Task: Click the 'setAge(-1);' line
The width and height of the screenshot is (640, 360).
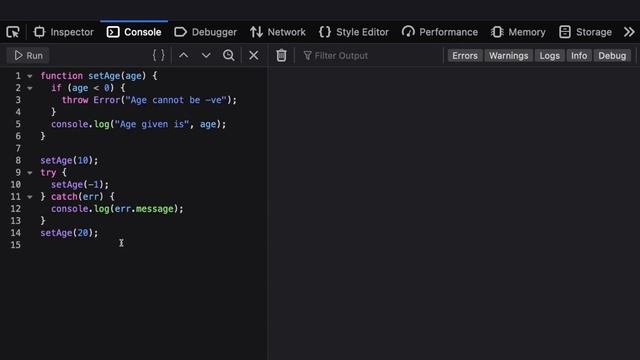Action: pyautogui.click(x=80, y=184)
